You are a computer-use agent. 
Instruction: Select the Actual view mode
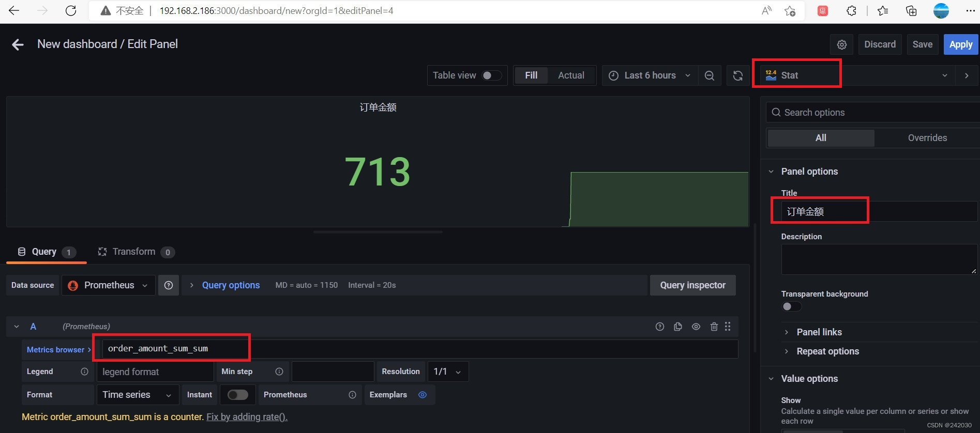click(571, 75)
